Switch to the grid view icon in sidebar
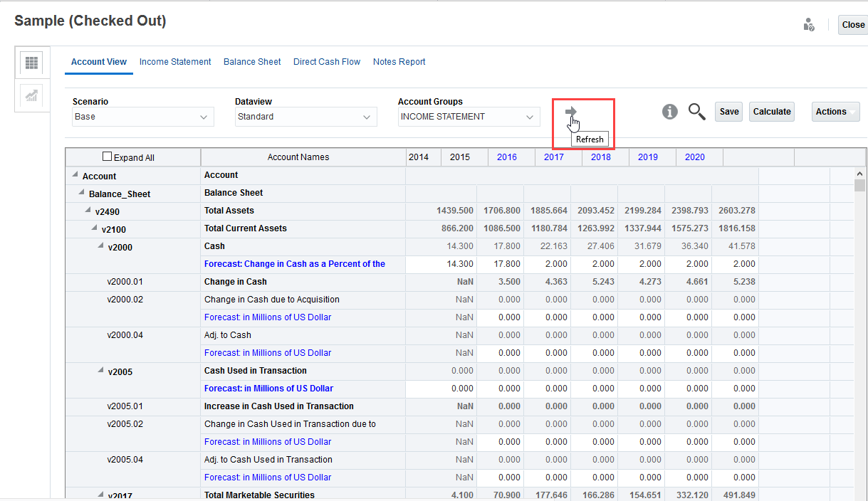Screen dimensions: 868x501 (31, 63)
